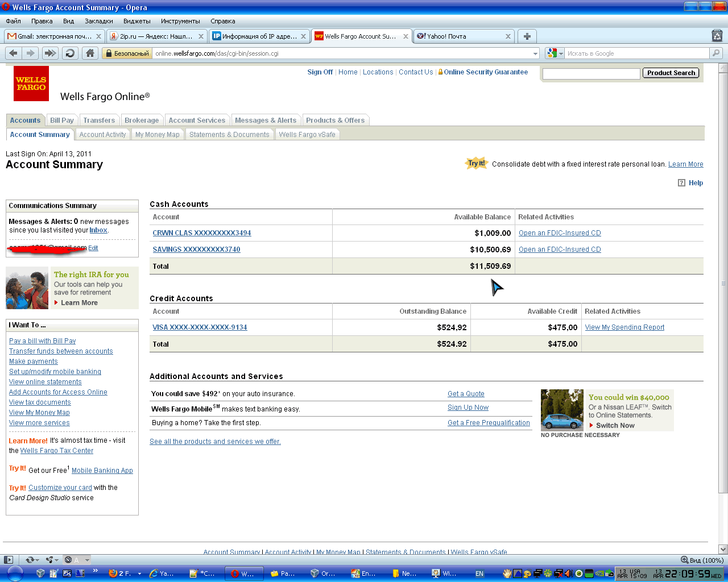Image resolution: width=728 pixels, height=582 pixels.
Task: Go to the browser home page
Action: coord(90,53)
